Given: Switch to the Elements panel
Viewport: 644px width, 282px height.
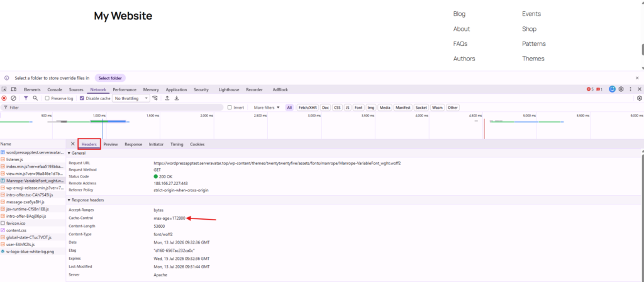Looking at the screenshot, I should (32, 89).
